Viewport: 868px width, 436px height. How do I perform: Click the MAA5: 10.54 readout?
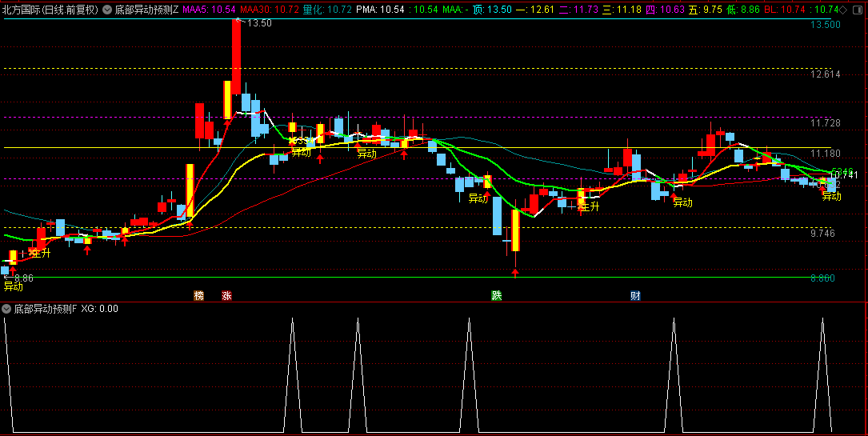pos(210,10)
